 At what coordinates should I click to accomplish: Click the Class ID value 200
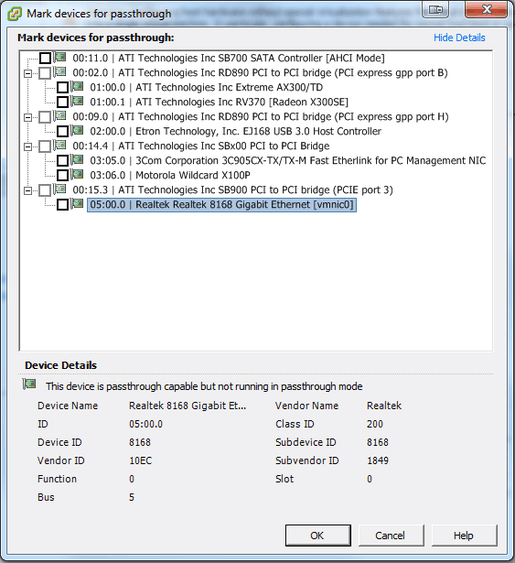tap(375, 424)
